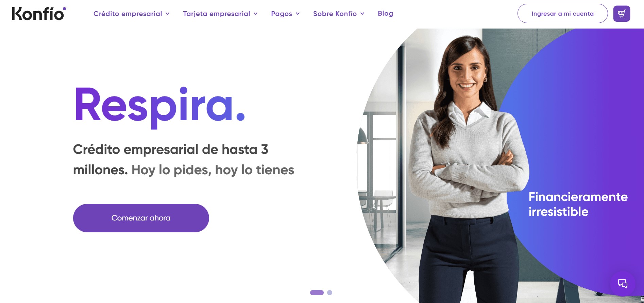Open the Blog page

pos(385,13)
